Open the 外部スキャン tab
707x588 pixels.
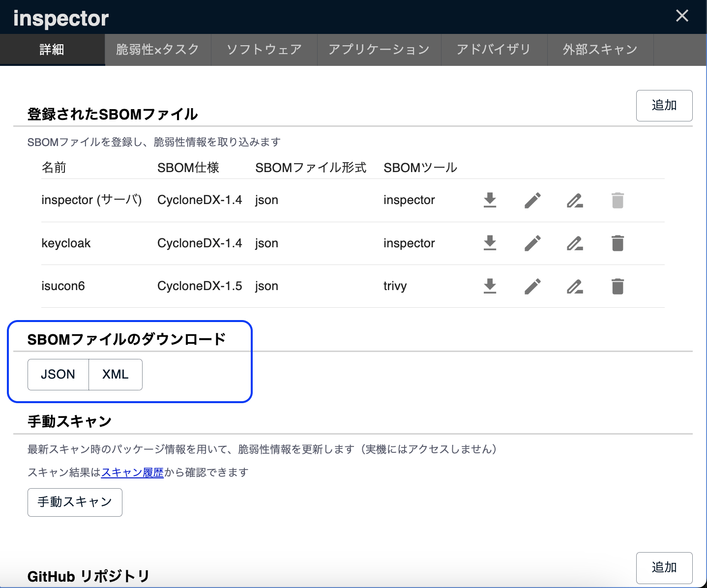coord(600,50)
